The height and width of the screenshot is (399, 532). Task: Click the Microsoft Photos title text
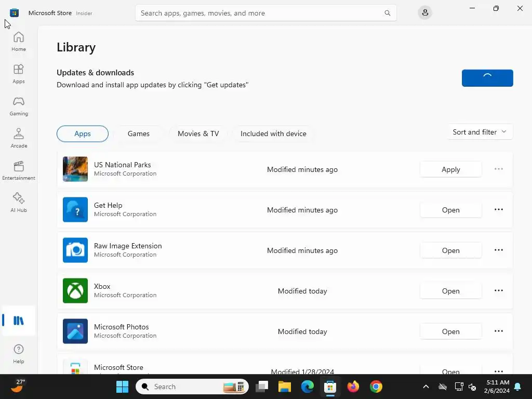[x=122, y=327]
